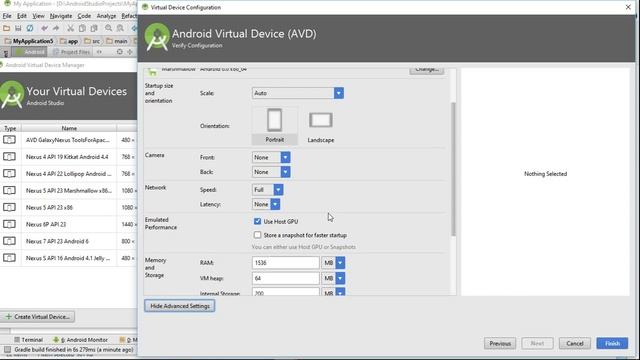Image resolution: width=640 pixels, height=360 pixels.
Task: Click device type icon for Nexus 6P API 23
Action: click(9, 224)
